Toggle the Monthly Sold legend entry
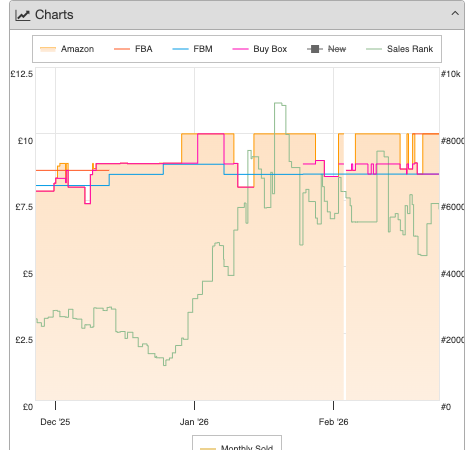Screen dimensions: 474x450 tap(237, 447)
